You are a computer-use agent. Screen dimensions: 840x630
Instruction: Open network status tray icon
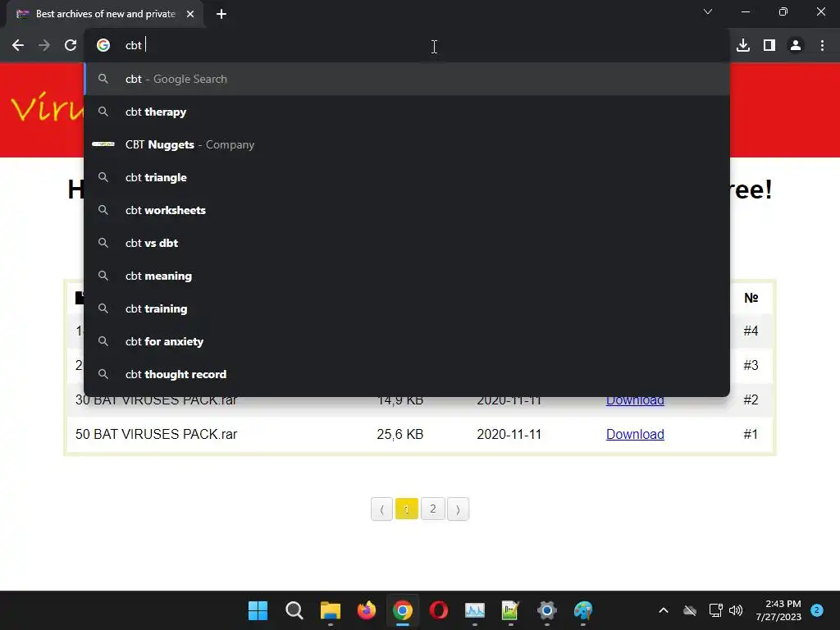(715, 610)
